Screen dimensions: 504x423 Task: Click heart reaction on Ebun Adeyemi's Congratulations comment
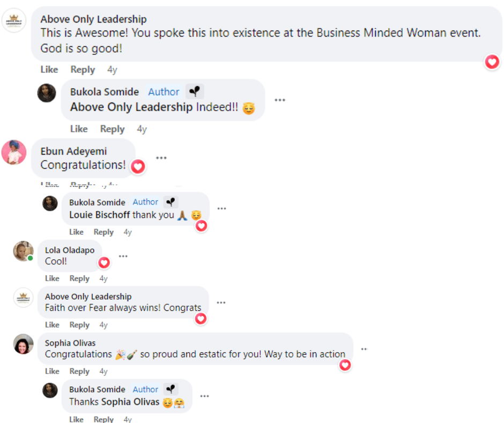point(138,166)
